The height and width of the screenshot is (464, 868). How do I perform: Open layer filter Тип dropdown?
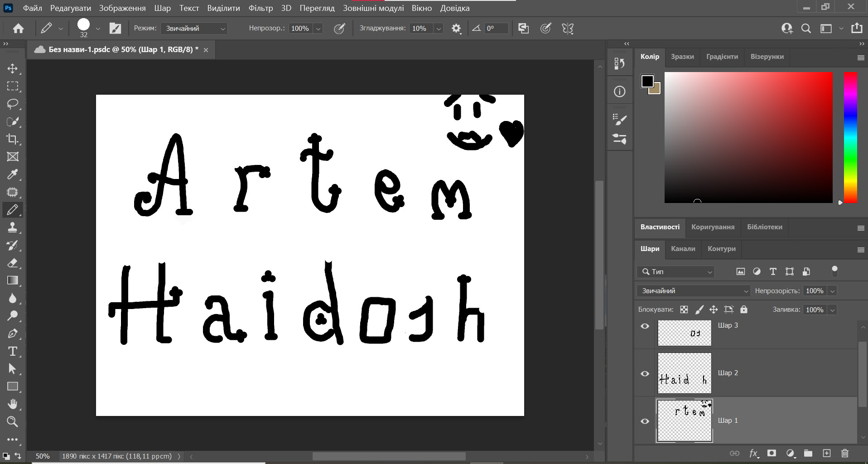[676, 271]
